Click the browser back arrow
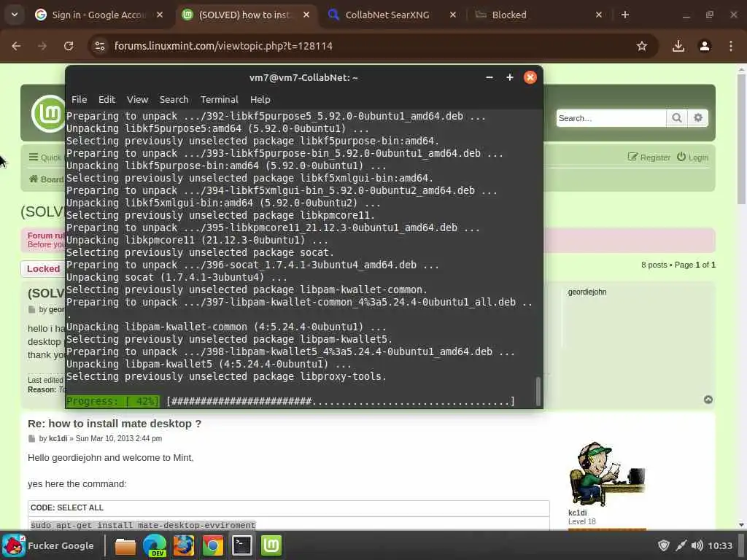The height and width of the screenshot is (560, 747). coord(16,46)
